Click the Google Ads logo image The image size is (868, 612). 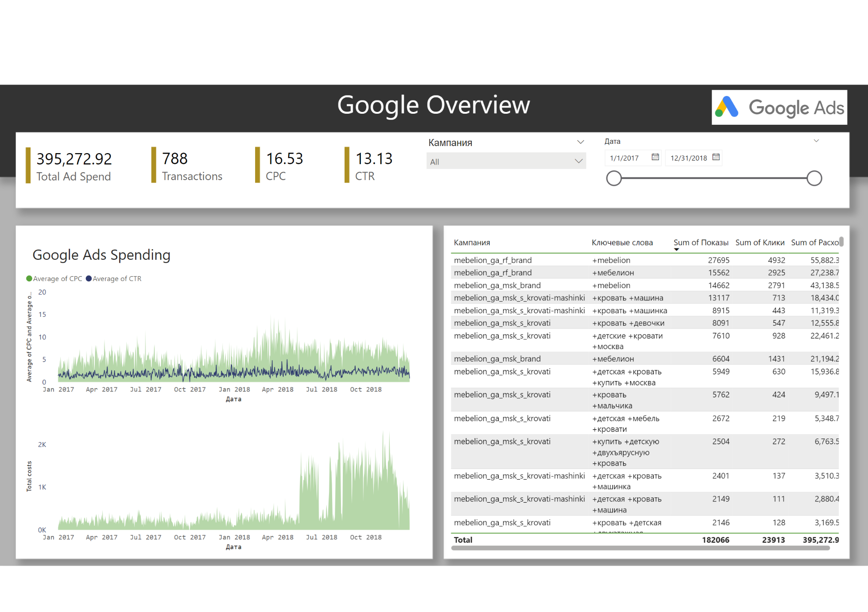click(x=779, y=108)
